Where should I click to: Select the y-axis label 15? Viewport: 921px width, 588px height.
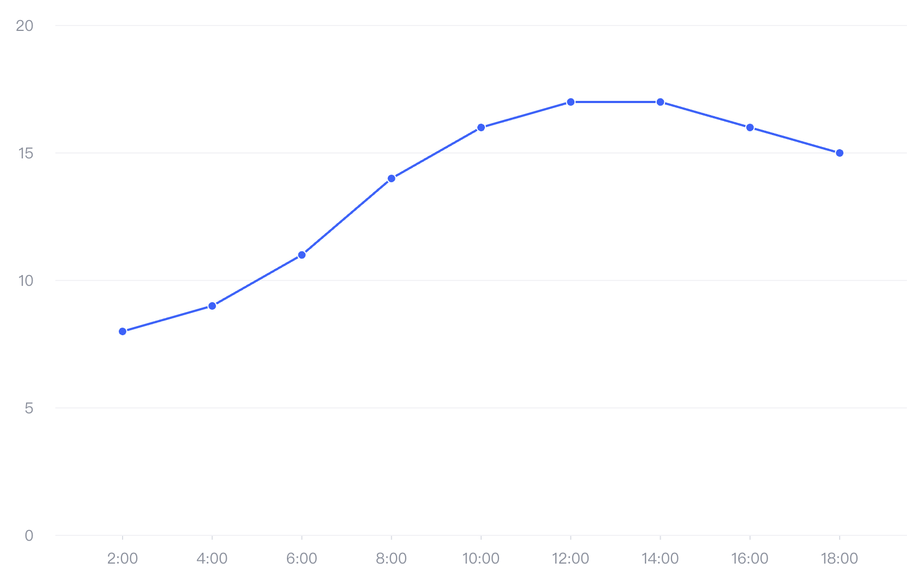pos(25,153)
